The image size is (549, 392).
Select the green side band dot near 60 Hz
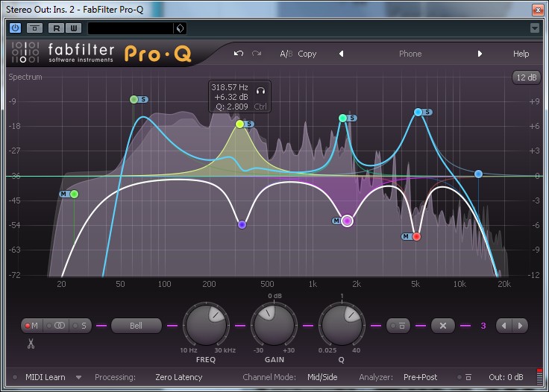pyautogui.click(x=134, y=99)
